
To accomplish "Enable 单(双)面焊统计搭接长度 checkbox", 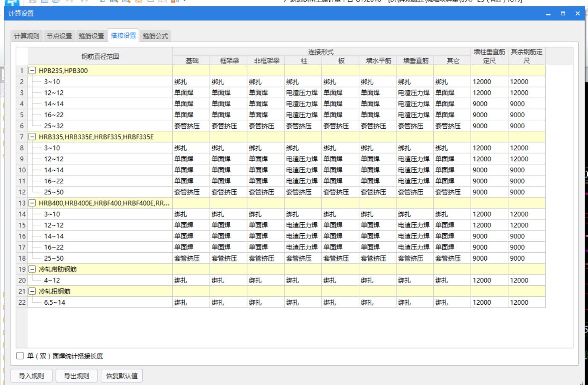I will click(x=20, y=356).
